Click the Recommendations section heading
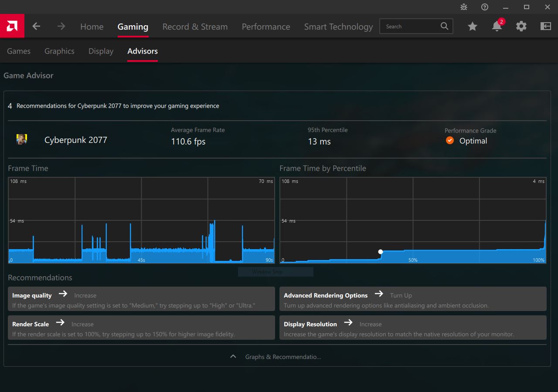558x392 pixels. point(40,277)
